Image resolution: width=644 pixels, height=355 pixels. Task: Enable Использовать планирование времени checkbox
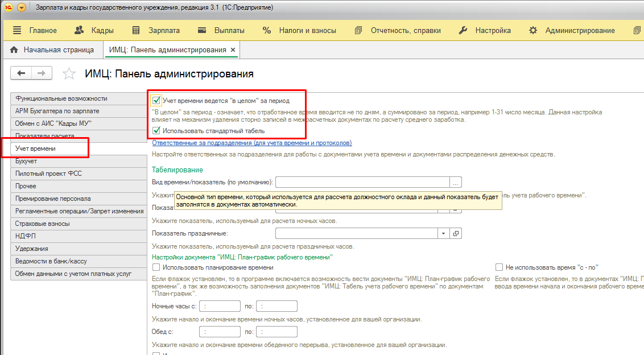point(156,267)
